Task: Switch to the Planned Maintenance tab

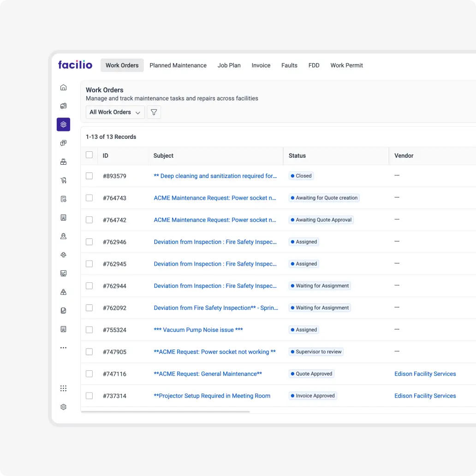Action: [178, 65]
